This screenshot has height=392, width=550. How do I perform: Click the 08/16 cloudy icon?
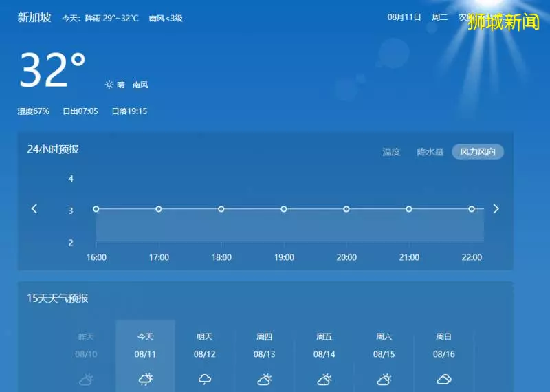coord(444,380)
